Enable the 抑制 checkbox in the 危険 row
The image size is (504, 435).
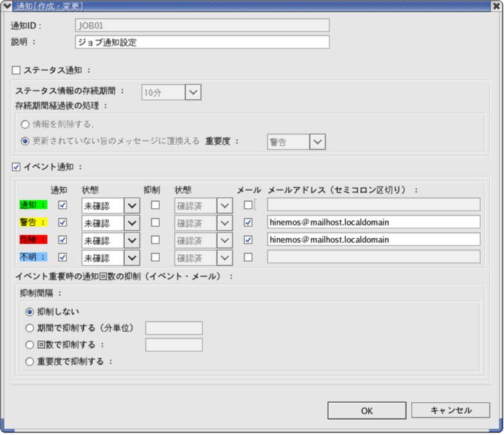155,240
